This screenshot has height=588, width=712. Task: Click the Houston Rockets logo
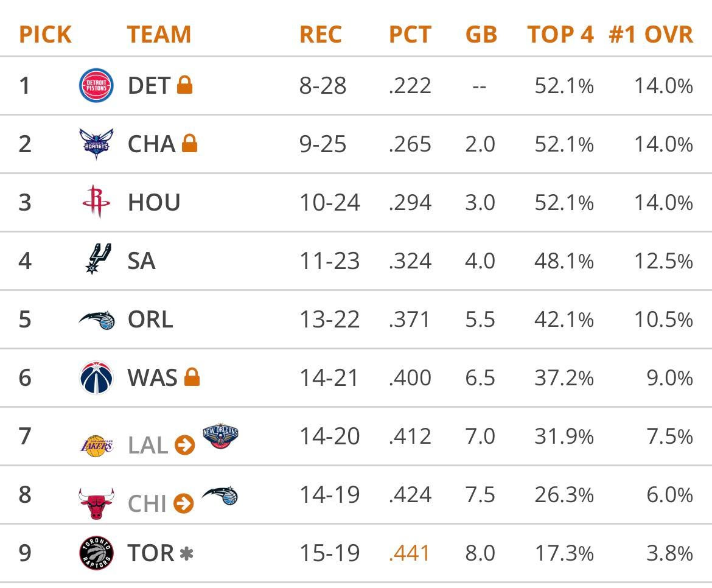click(x=96, y=202)
